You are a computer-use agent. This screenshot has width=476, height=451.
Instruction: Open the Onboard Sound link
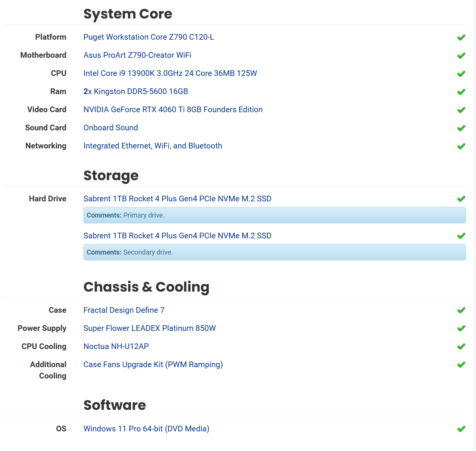coord(110,128)
